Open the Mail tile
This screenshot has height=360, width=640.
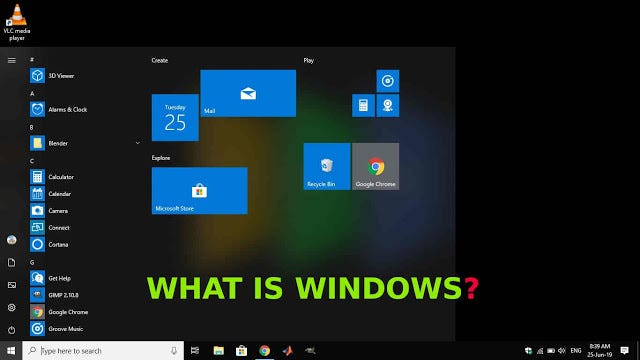pyautogui.click(x=248, y=93)
